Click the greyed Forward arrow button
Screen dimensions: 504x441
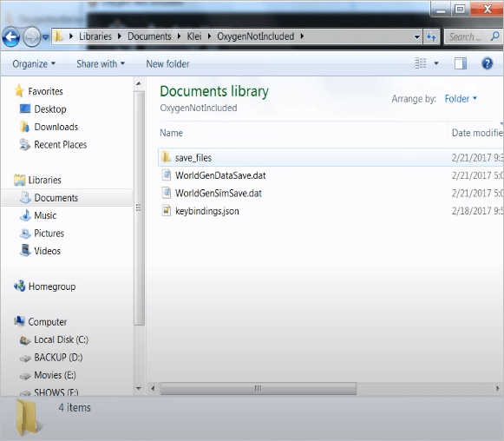pyautogui.click(x=31, y=37)
